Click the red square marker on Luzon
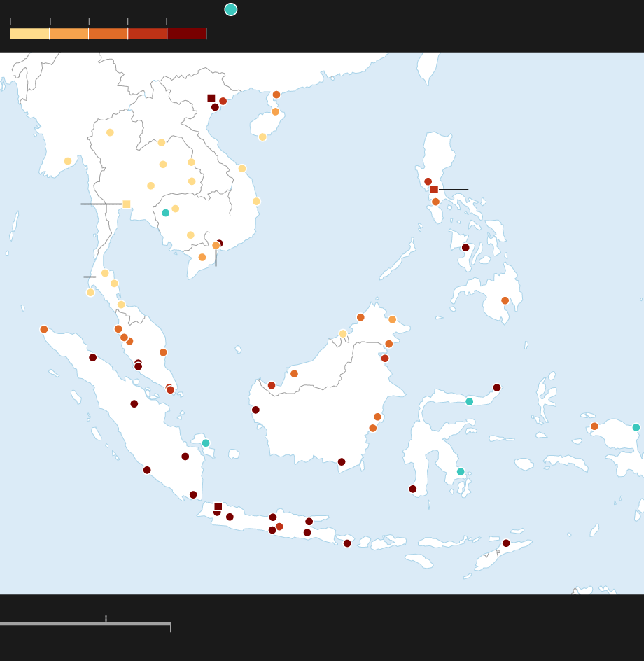 click(434, 189)
